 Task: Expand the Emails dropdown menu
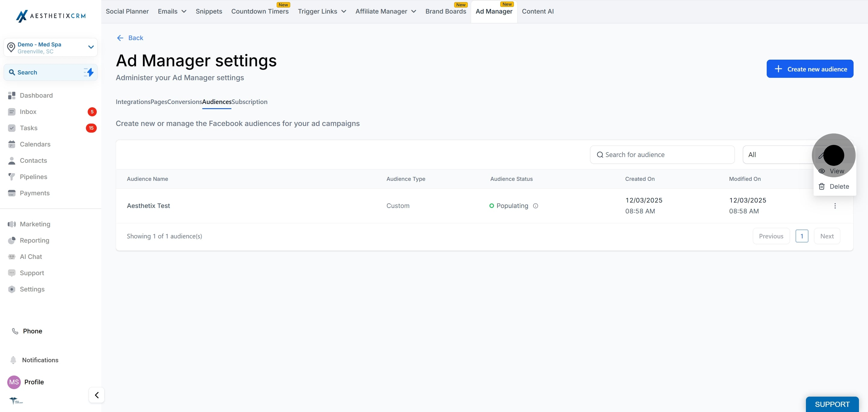point(172,11)
